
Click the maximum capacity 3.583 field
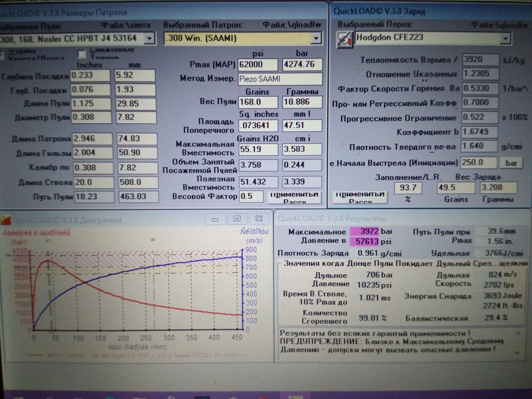303,149
